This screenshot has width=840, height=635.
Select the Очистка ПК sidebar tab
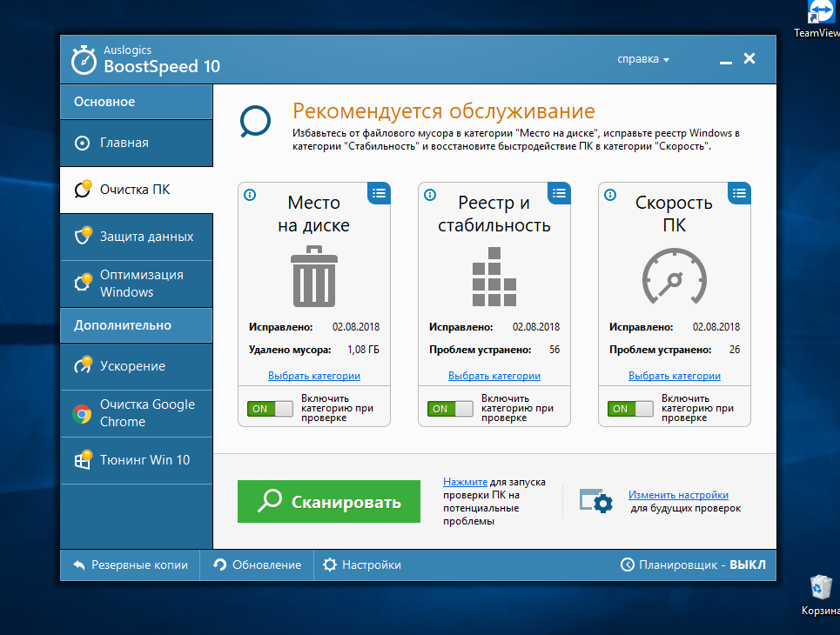(x=137, y=190)
